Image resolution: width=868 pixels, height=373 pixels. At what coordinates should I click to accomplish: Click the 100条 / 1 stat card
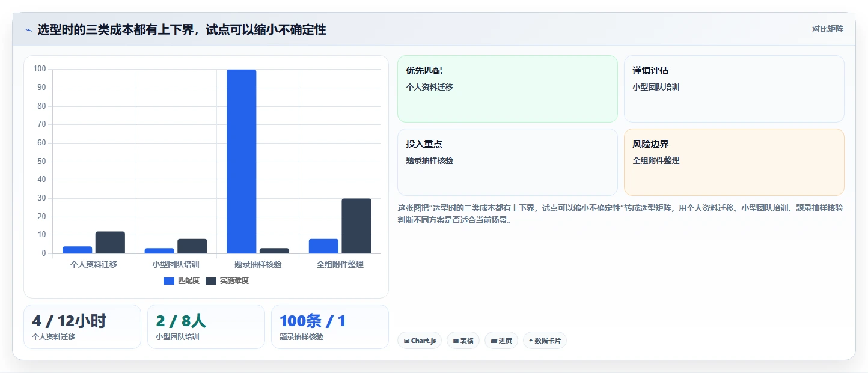(330, 327)
